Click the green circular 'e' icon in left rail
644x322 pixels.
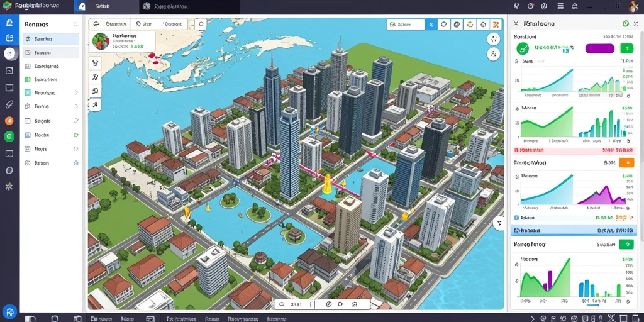point(9,136)
